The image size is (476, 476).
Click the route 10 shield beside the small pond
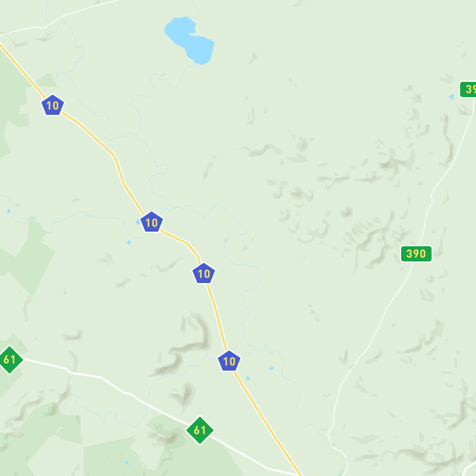pos(152,222)
